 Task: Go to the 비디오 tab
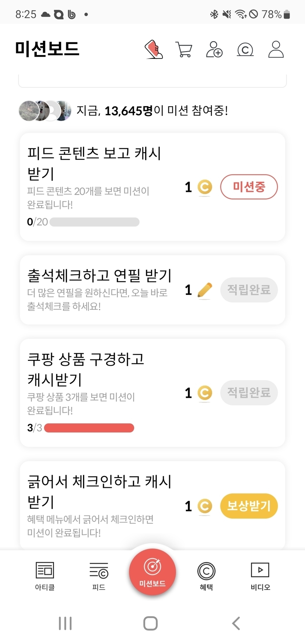coord(260,576)
